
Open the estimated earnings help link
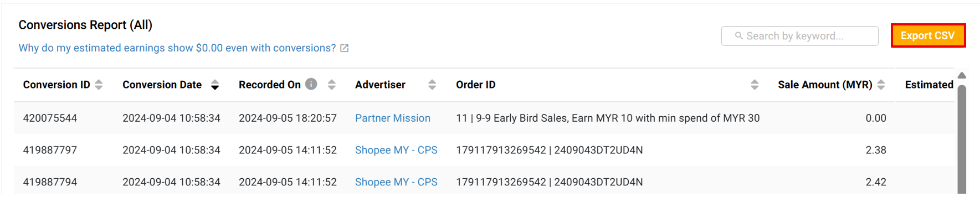177,48
